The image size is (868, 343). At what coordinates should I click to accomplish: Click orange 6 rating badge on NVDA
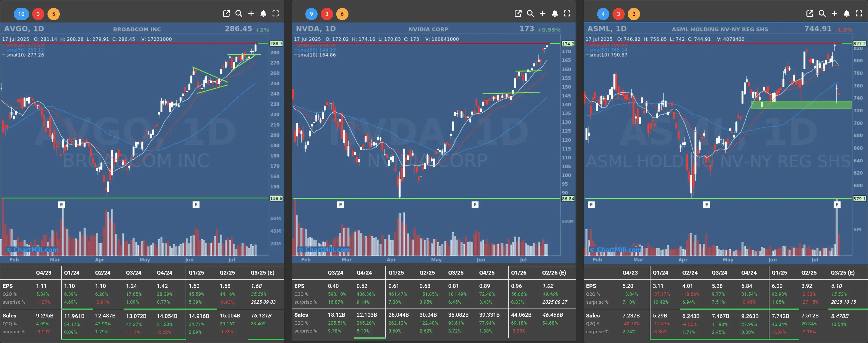coord(342,14)
